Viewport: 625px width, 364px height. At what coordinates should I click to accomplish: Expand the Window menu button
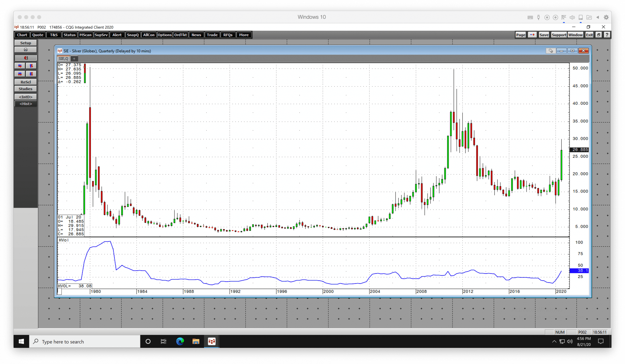click(x=575, y=35)
